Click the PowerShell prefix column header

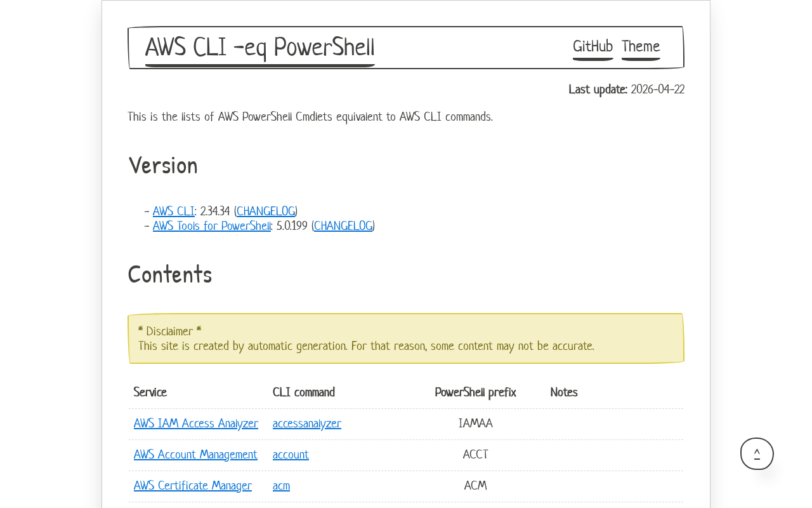tap(476, 392)
